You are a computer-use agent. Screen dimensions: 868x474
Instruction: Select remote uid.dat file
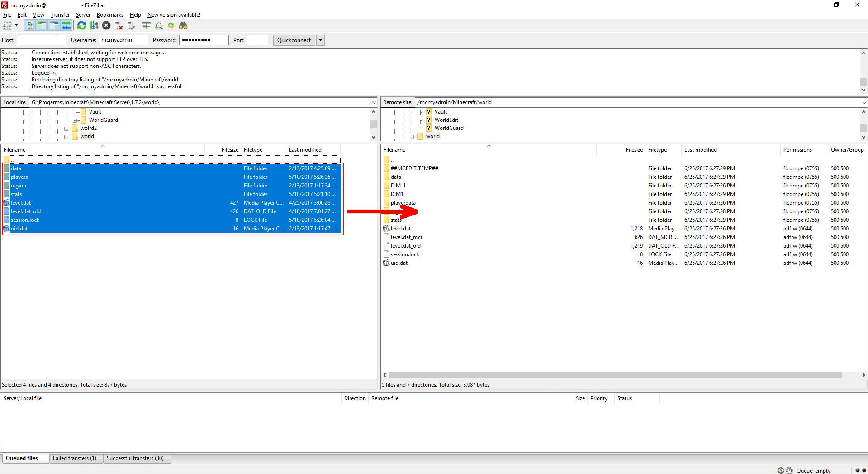point(624,263)
